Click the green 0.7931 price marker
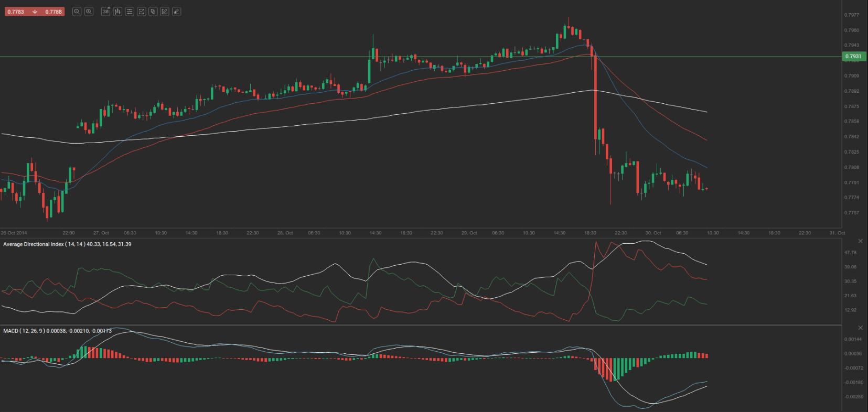868x412 pixels. (853, 57)
